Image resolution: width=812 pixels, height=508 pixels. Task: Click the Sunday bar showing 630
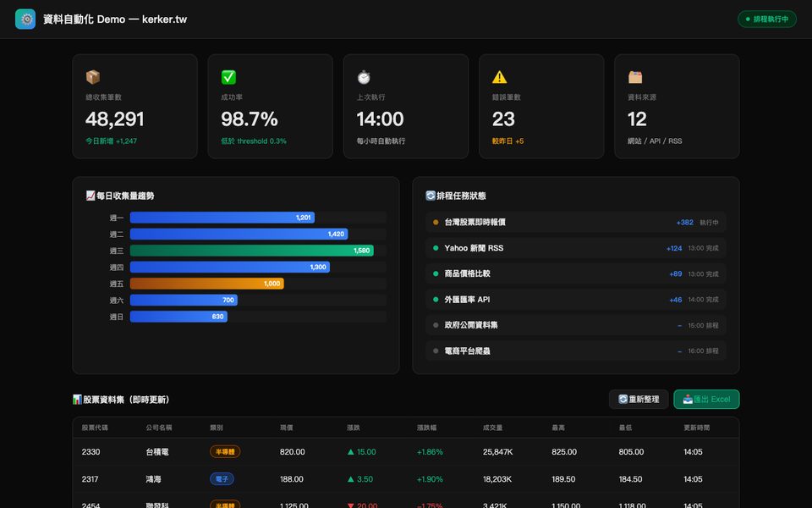(178, 317)
